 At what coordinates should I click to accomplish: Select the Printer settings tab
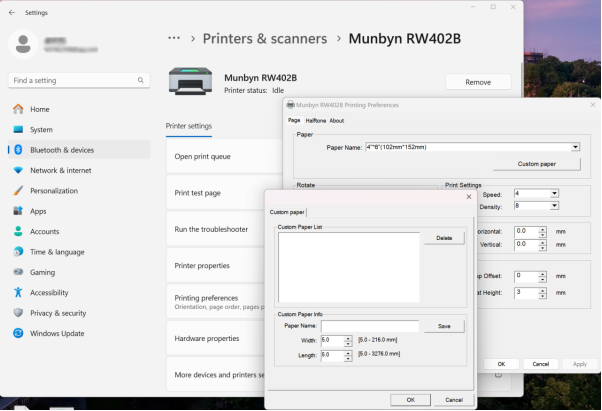[189, 126]
